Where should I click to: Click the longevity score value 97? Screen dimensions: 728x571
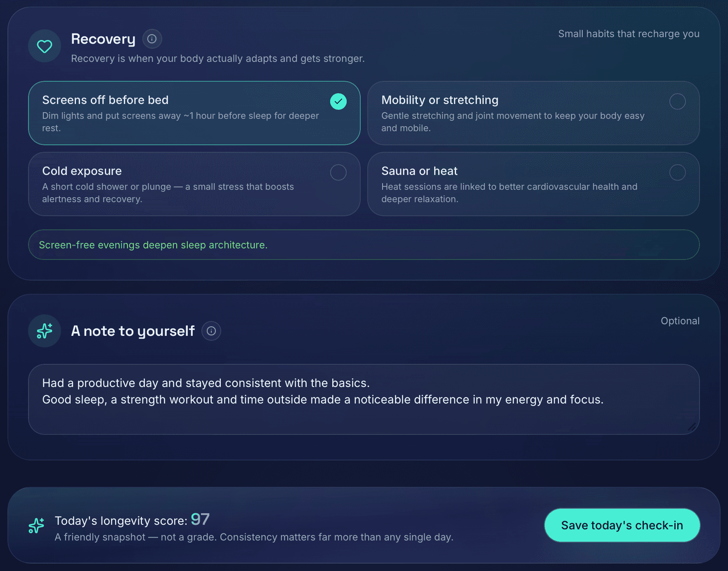(x=200, y=519)
